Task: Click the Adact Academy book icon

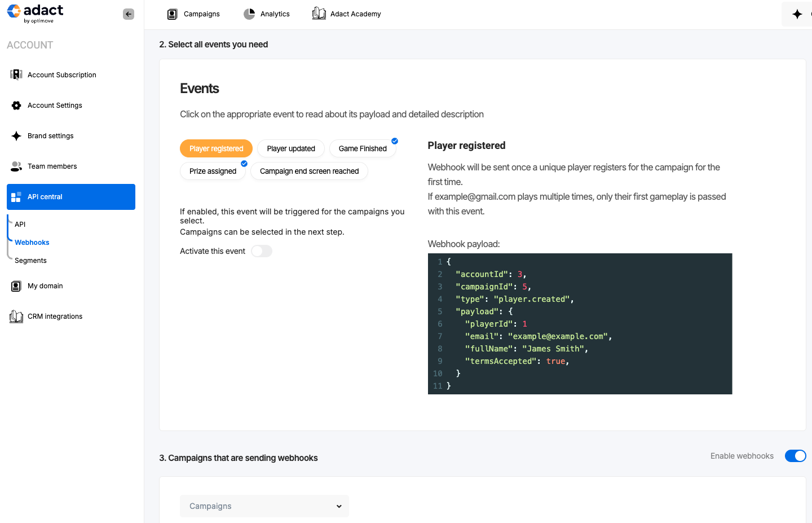Action: click(x=319, y=14)
